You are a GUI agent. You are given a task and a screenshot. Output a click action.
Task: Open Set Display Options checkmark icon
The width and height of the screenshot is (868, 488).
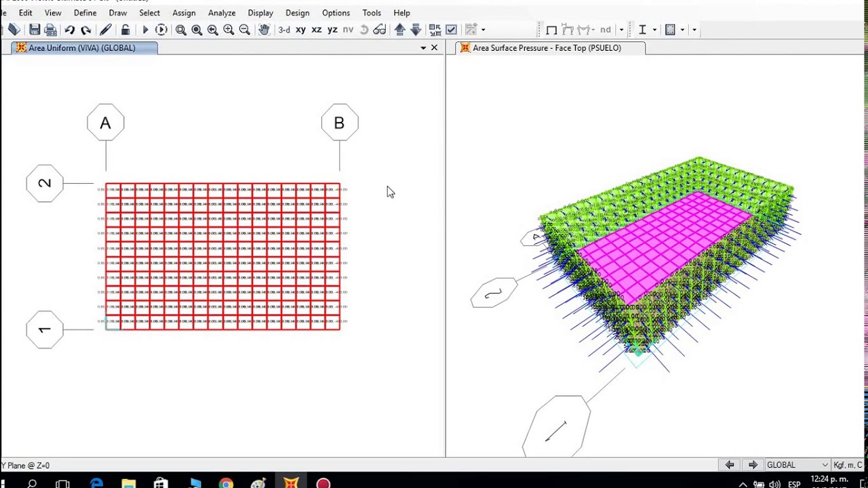451,30
